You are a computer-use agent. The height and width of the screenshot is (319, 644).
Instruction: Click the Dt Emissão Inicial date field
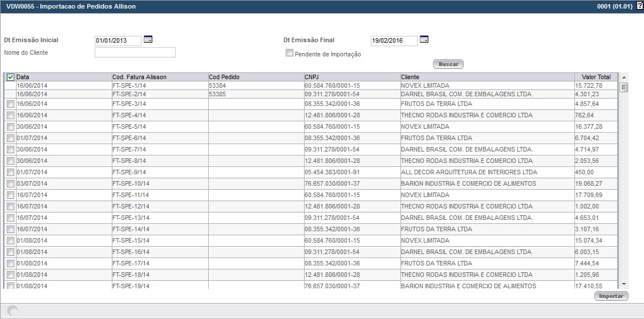[x=118, y=40]
